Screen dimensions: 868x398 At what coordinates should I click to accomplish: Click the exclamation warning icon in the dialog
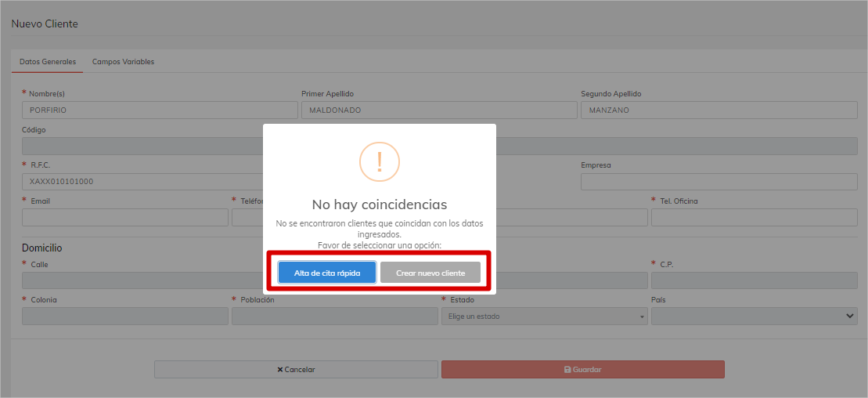(380, 161)
